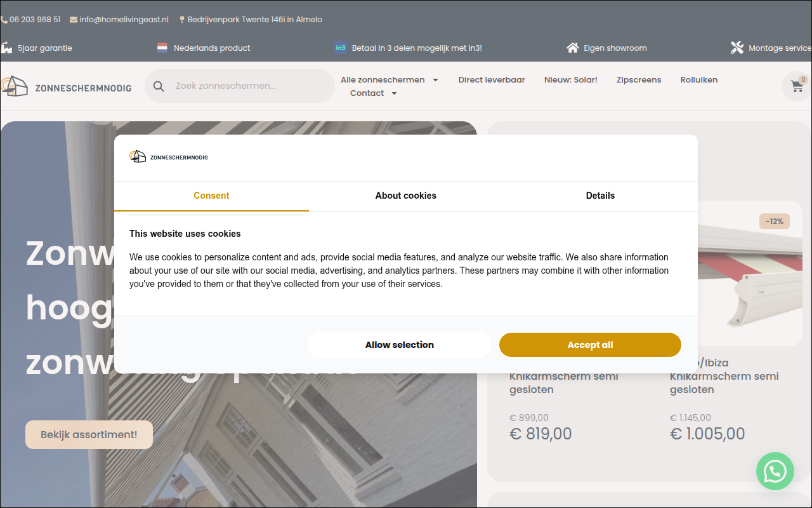
Task: Switch to the About cookies tab
Action: [406, 196]
